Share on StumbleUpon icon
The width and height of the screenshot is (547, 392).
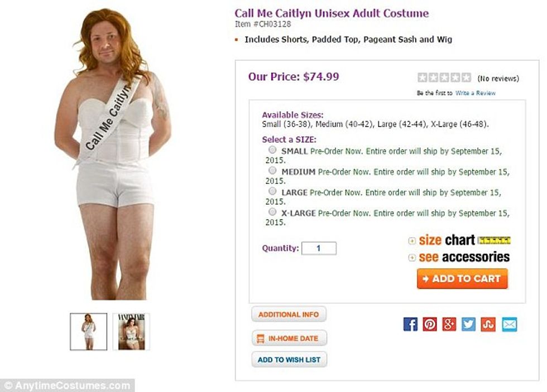(488, 325)
